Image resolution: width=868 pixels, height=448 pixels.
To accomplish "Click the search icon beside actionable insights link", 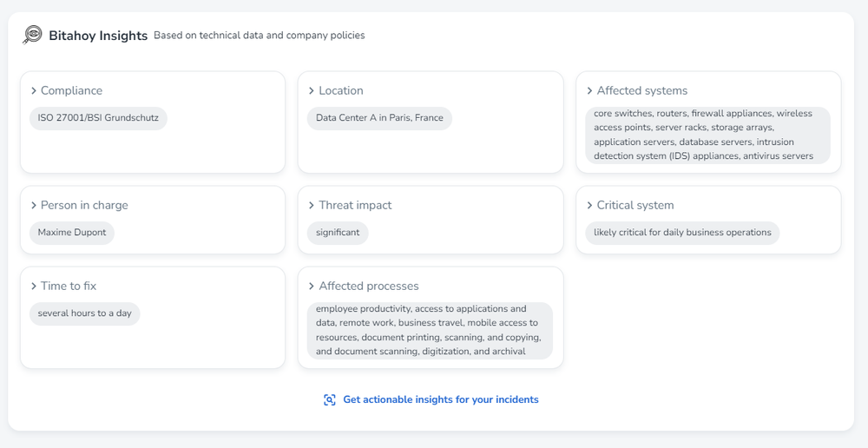I will click(329, 400).
